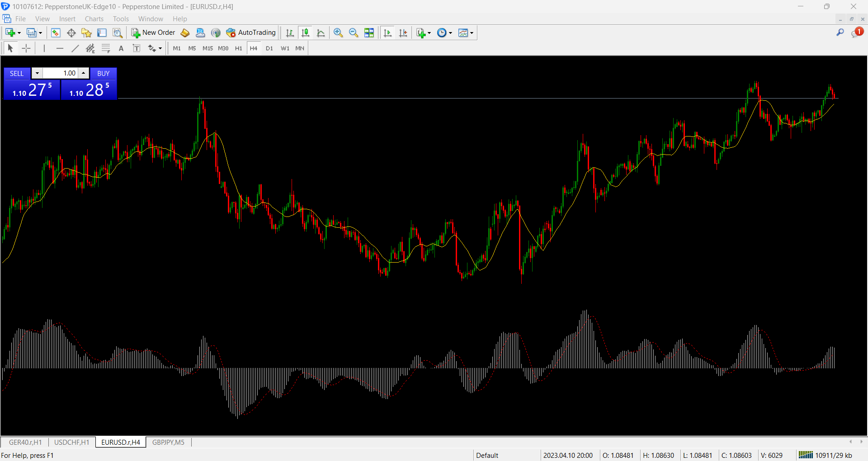
Task: Click the Zoom In magnifier icon
Action: (x=338, y=33)
